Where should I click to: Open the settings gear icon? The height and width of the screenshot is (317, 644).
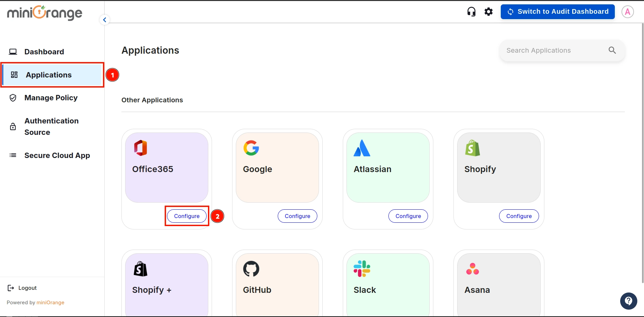(488, 11)
